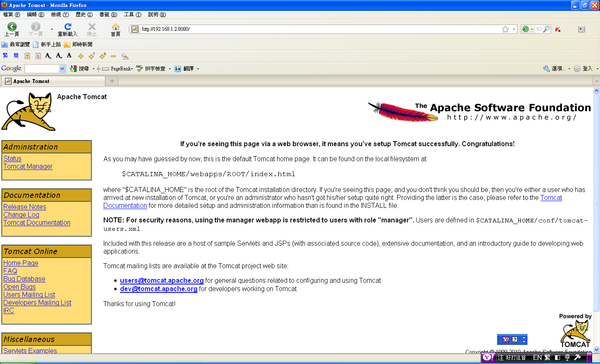Go to the Home page icon
The width and height of the screenshot is (600, 364).
click(116, 27)
